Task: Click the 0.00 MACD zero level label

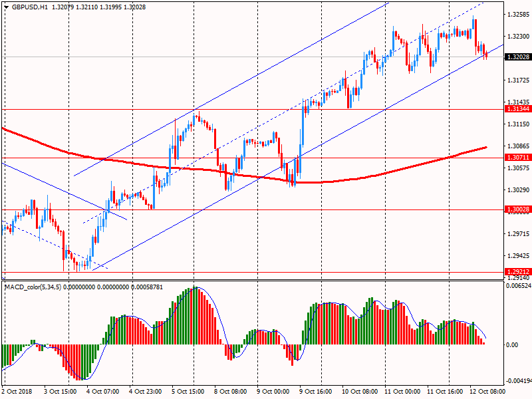Action: tap(512, 345)
